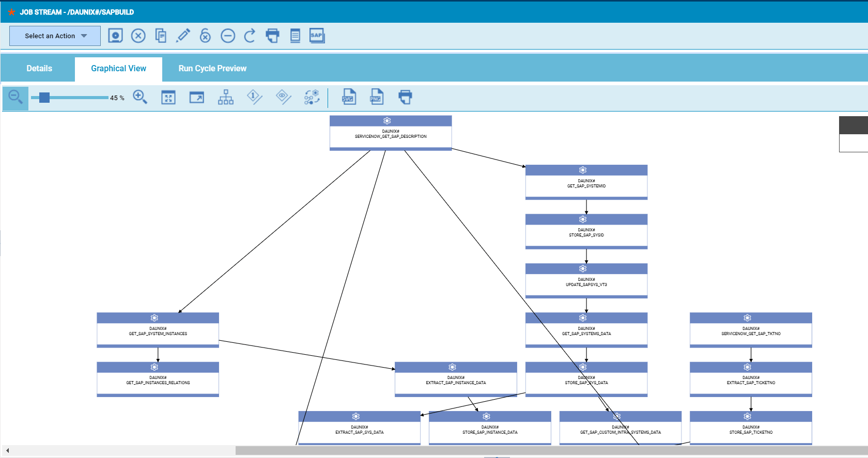Click the pencil edit icon
This screenshot has height=458, width=868.
(x=183, y=36)
